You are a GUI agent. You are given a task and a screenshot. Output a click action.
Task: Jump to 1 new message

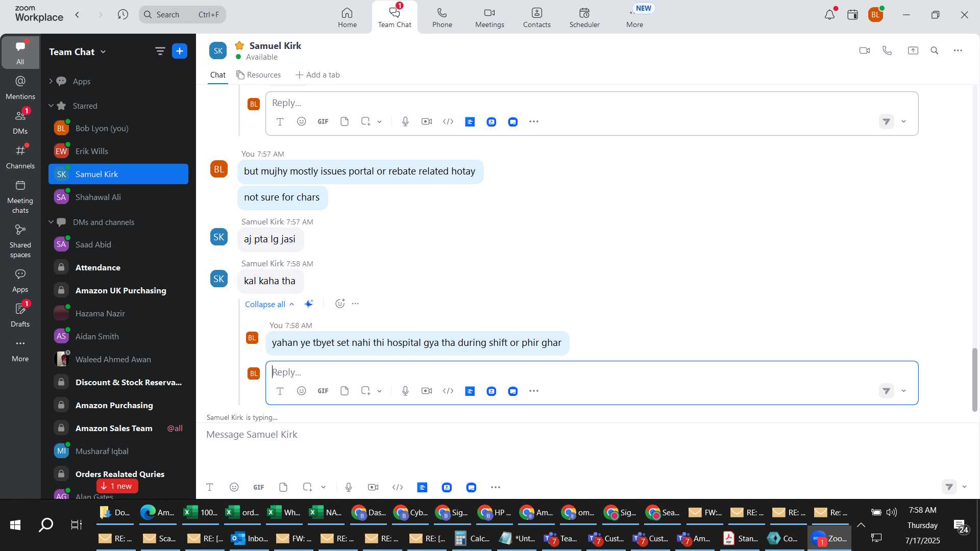(x=117, y=486)
